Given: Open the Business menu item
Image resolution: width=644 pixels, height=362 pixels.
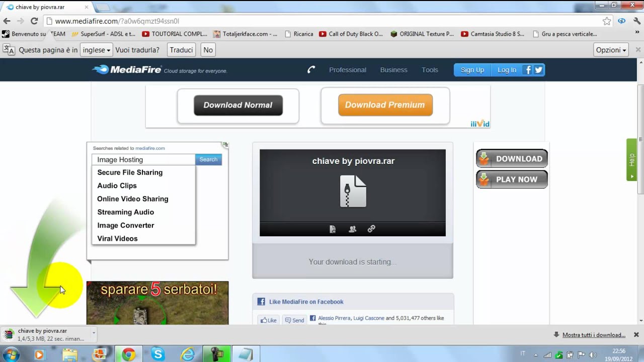Looking at the screenshot, I should 394,70.
